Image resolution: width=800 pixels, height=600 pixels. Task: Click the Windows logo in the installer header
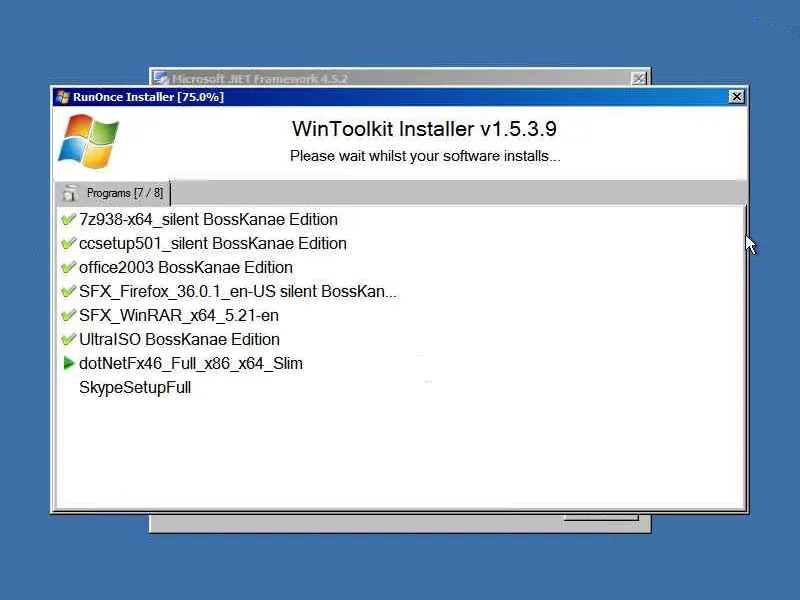[x=88, y=141]
